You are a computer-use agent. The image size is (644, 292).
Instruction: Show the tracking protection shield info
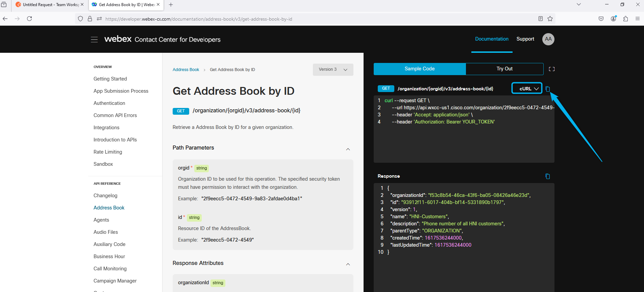click(x=80, y=19)
